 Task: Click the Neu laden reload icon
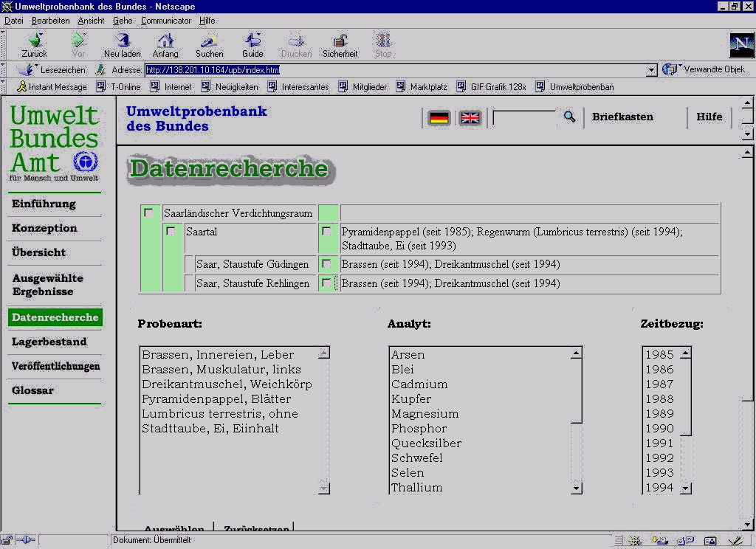(x=122, y=41)
